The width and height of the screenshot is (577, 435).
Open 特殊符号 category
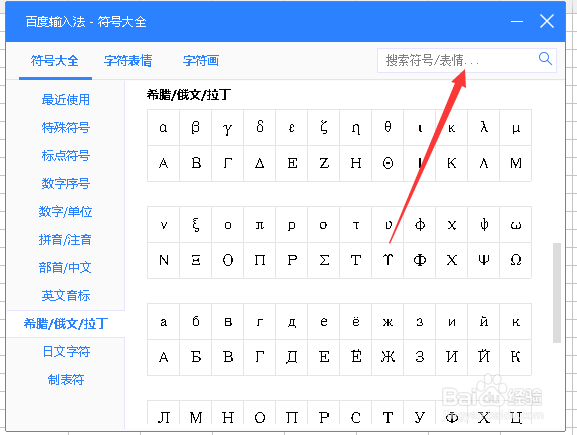point(66,128)
